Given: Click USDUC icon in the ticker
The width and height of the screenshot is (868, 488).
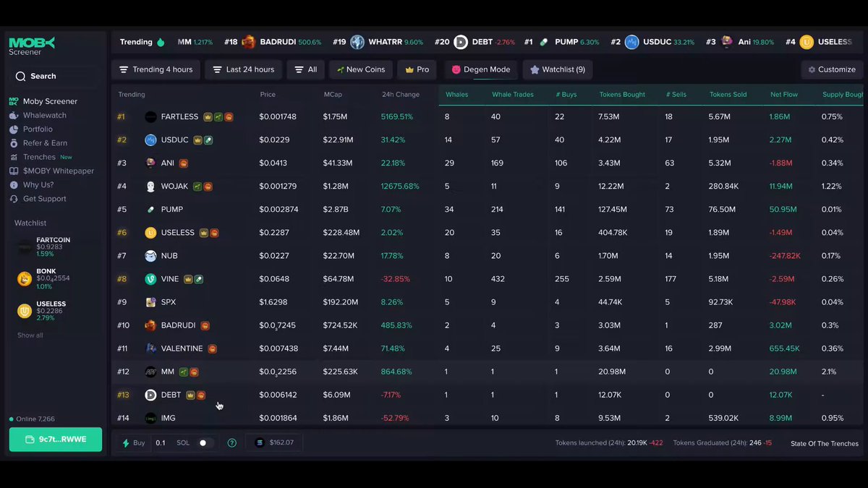Looking at the screenshot, I should point(632,42).
